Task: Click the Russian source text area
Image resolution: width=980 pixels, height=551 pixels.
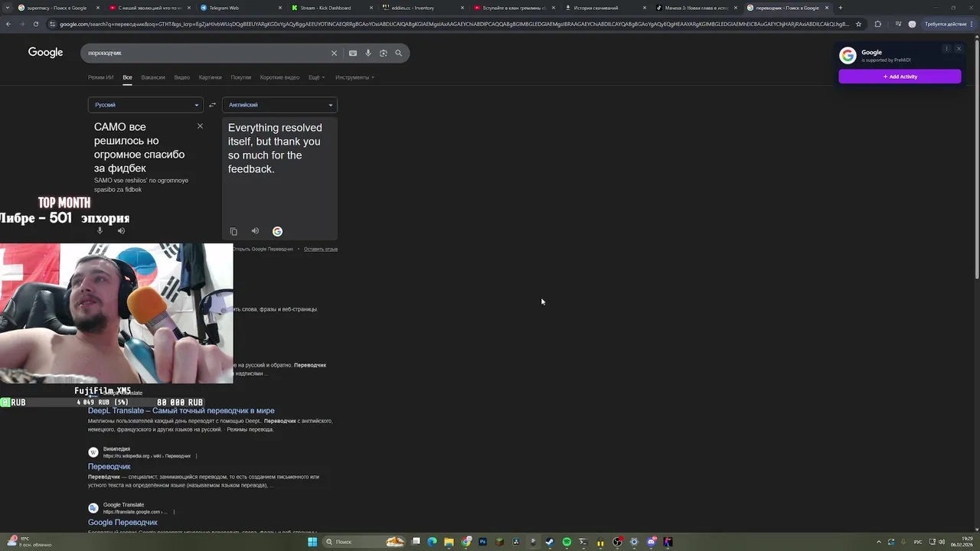Action: [x=139, y=148]
